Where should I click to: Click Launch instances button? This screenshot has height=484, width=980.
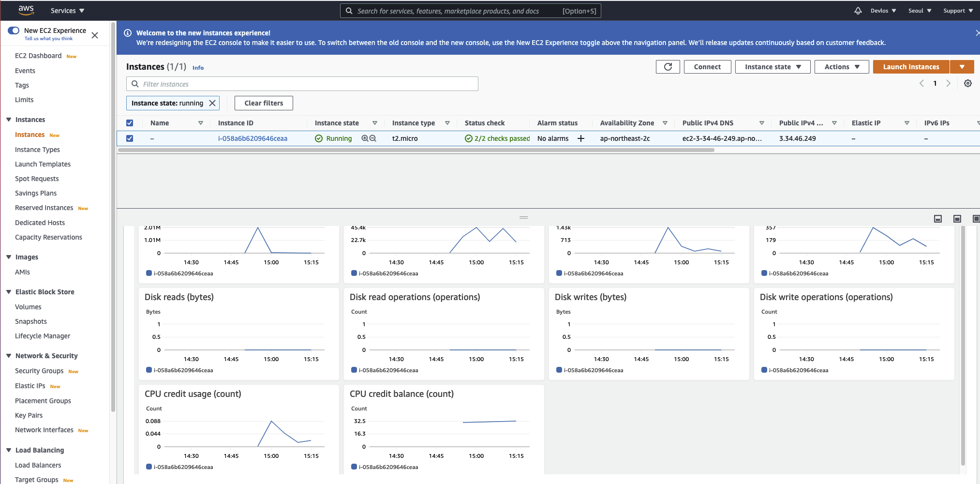[911, 67]
